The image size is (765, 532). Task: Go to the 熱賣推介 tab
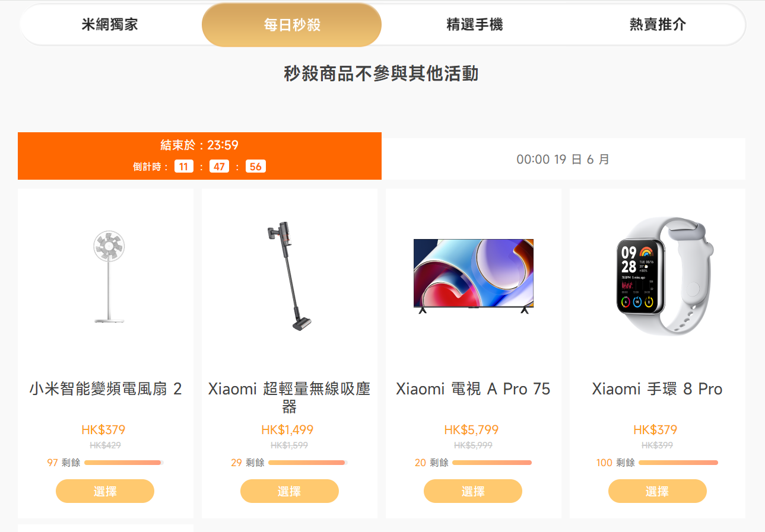click(657, 24)
